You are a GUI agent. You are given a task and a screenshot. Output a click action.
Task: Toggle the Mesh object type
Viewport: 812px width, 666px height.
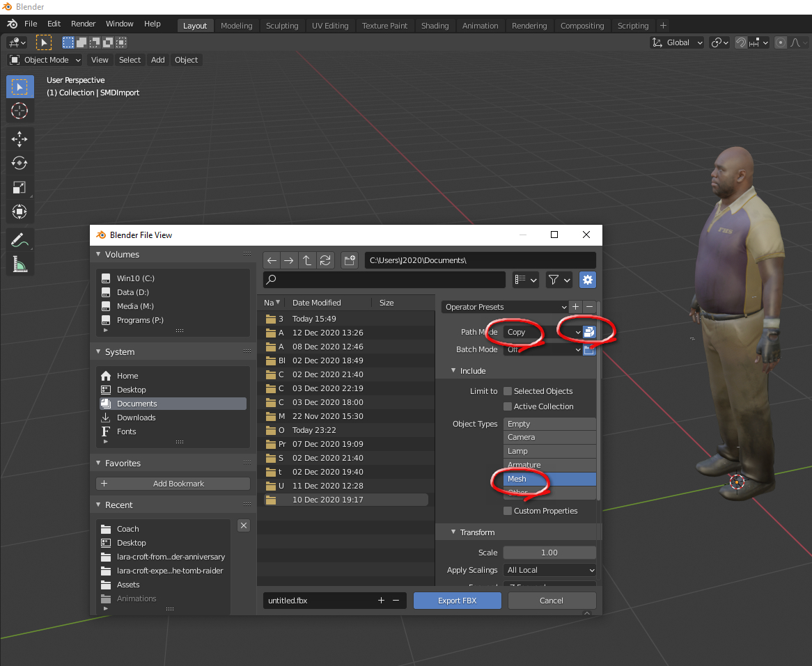click(x=549, y=479)
